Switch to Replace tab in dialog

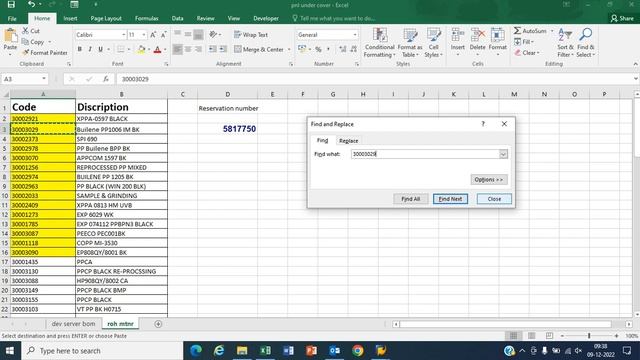349,141
